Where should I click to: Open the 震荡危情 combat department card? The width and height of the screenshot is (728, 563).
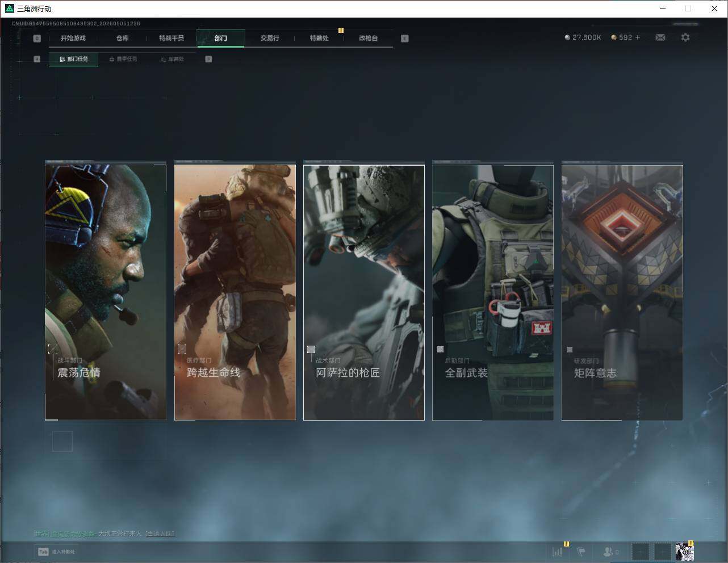106,292
